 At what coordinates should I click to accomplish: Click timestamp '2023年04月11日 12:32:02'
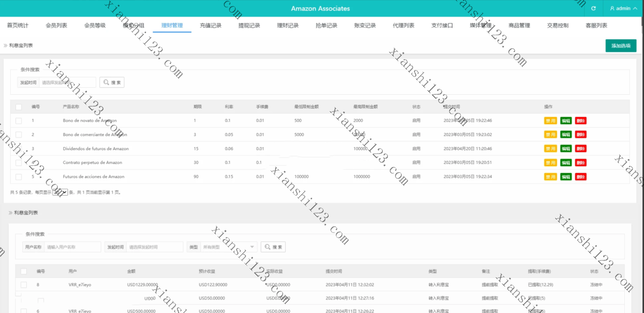(x=350, y=285)
